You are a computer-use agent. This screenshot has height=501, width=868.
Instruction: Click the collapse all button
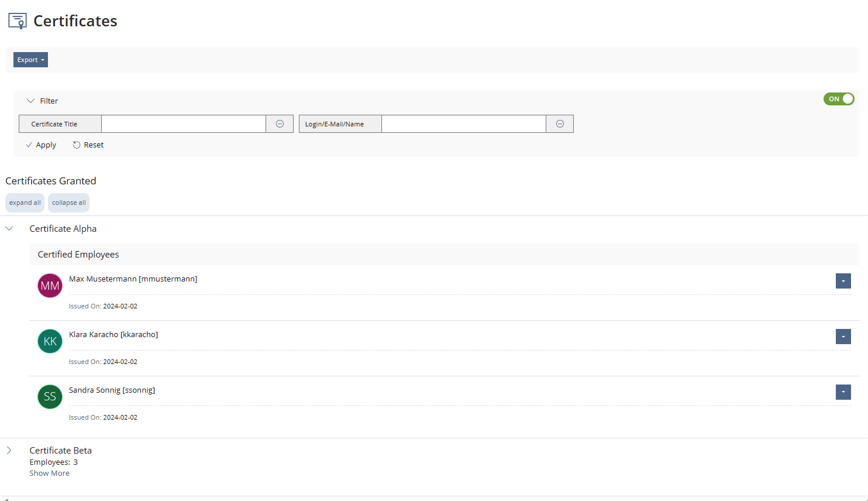(x=69, y=203)
